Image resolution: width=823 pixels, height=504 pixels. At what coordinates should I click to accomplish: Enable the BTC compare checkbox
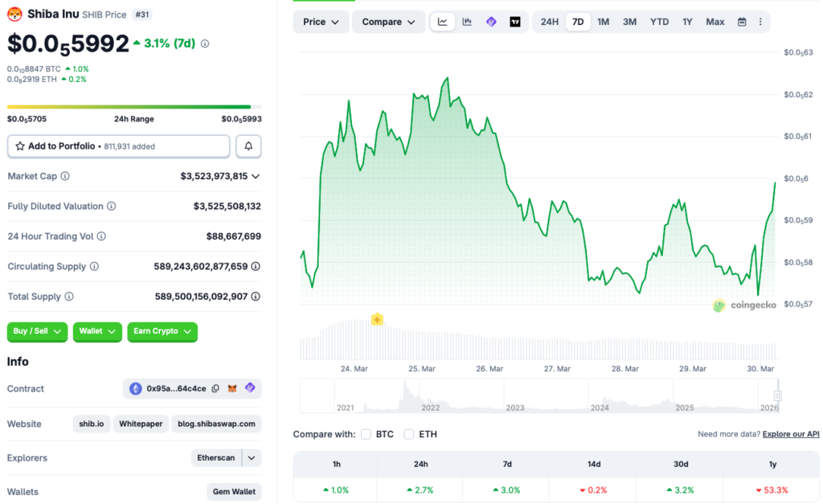tap(366, 434)
